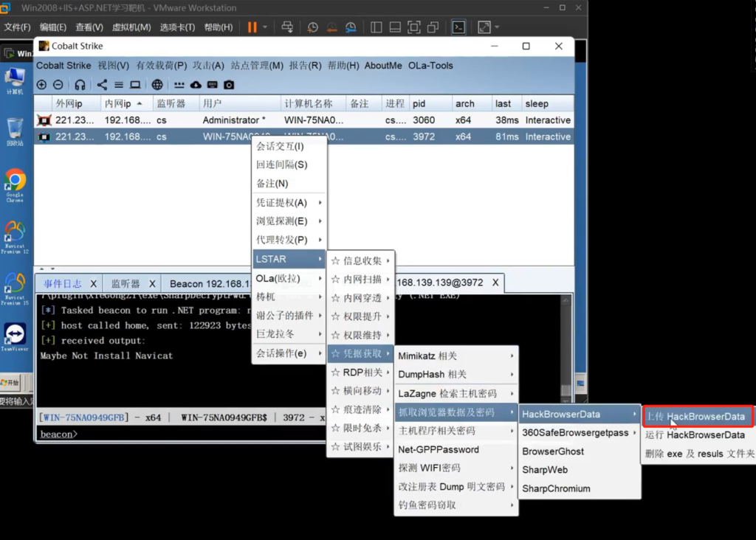Enter VMware full screen mode icon
756x540 pixels.
413,27
